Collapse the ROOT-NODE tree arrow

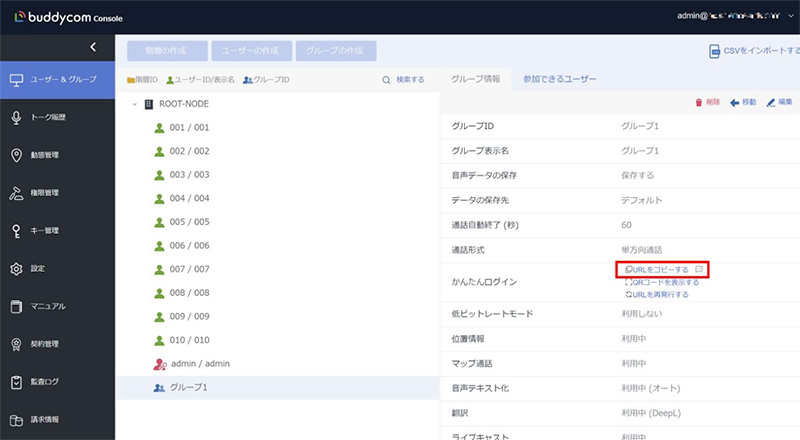135,104
